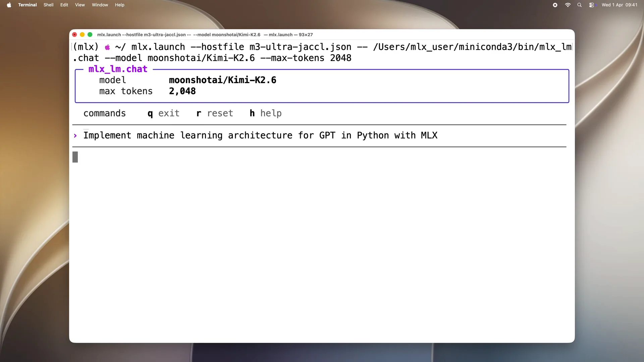Open the Edit menu

pos(64,5)
